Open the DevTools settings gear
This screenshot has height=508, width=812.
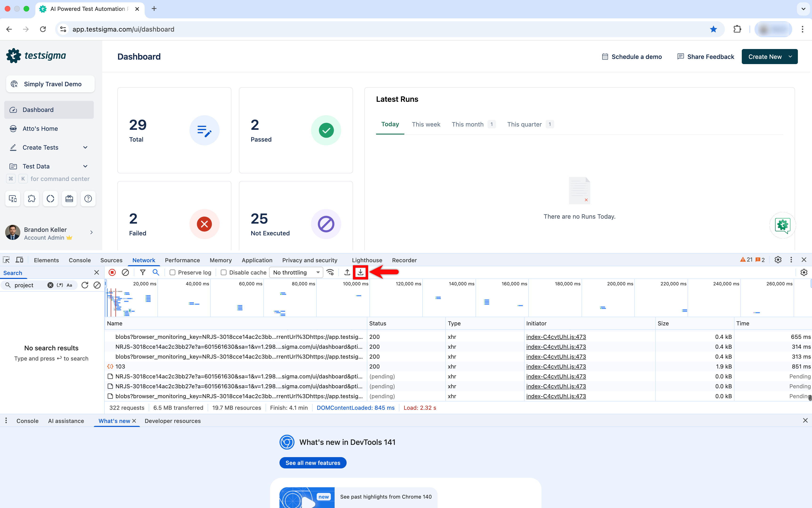[778, 260]
